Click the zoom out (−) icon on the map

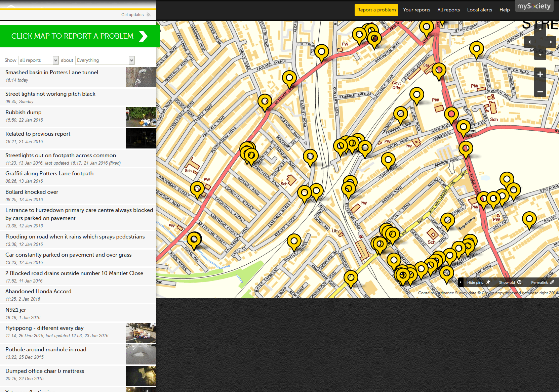point(540,92)
